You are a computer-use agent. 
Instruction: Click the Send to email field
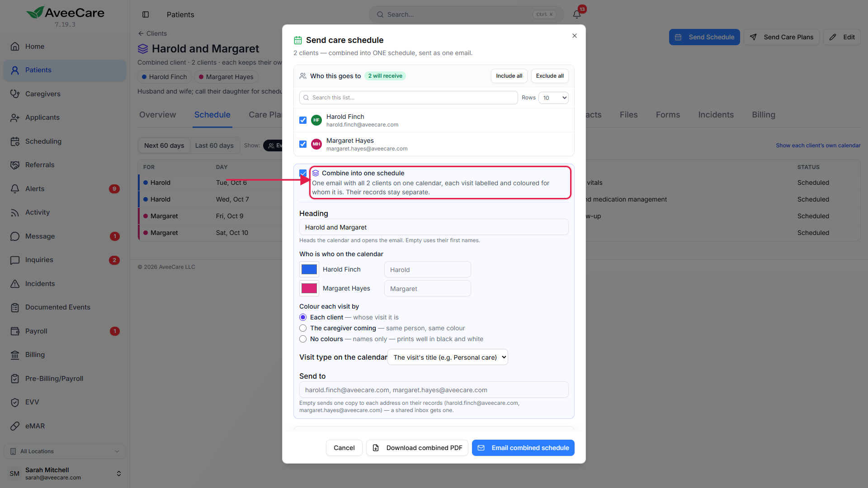coord(434,390)
